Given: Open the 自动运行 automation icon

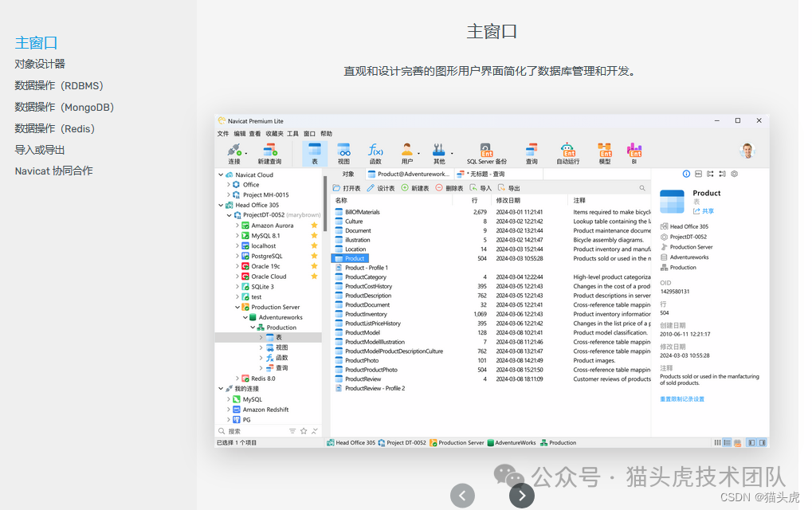Looking at the screenshot, I should point(567,154).
